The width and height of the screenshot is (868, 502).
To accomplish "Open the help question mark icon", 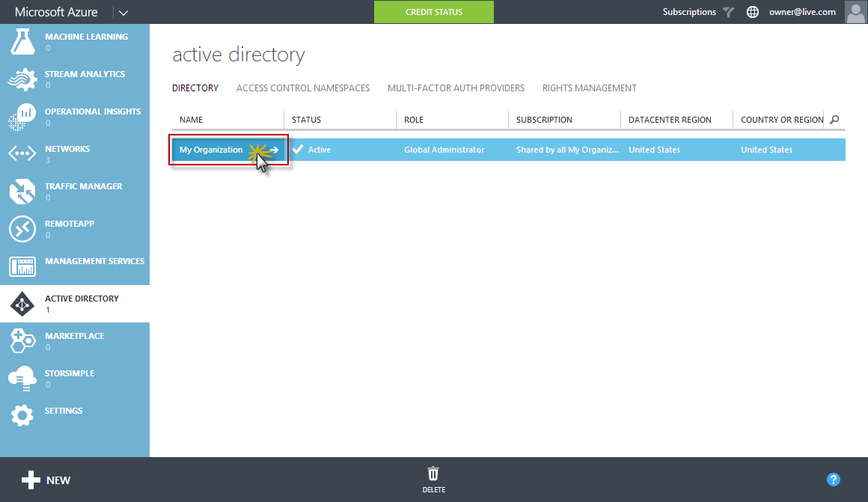I will click(x=834, y=480).
